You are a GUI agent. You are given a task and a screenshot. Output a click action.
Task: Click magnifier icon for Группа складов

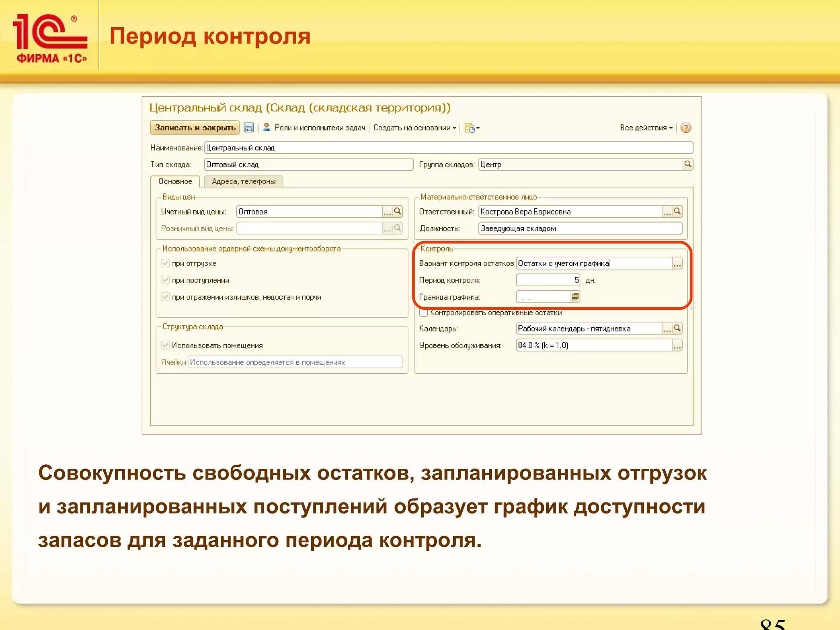coord(688,164)
